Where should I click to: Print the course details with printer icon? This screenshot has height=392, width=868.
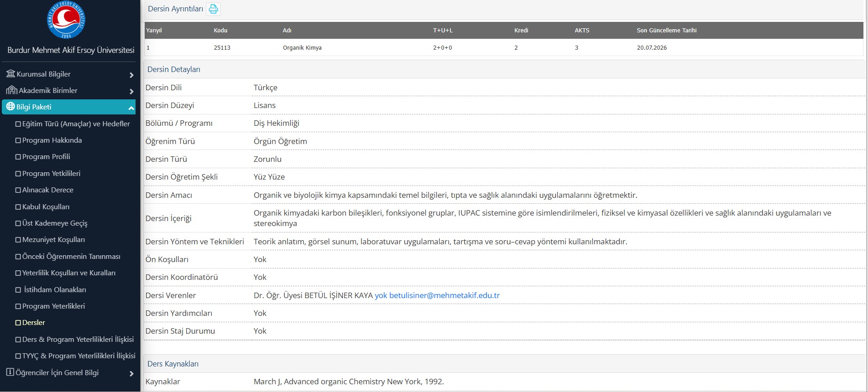[x=213, y=9]
